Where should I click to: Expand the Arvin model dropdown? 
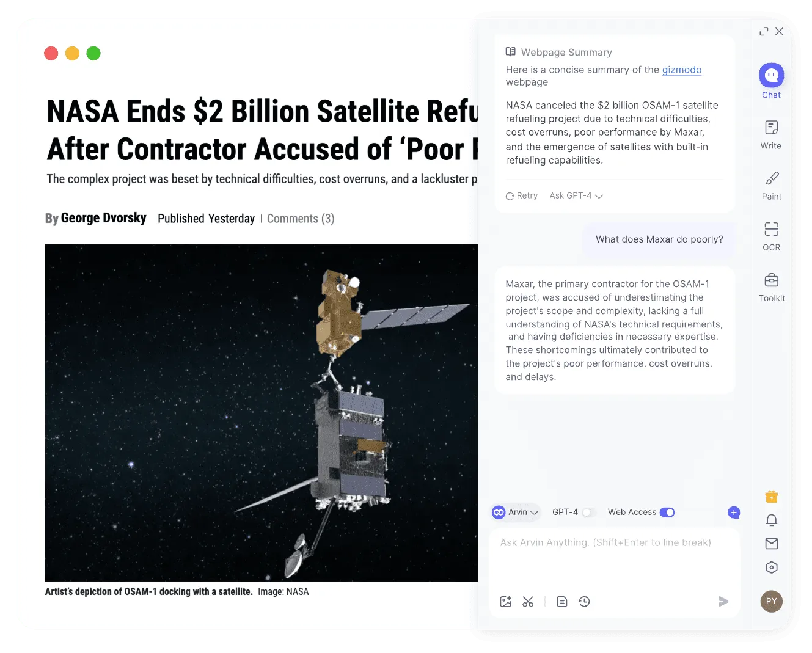pyautogui.click(x=516, y=513)
